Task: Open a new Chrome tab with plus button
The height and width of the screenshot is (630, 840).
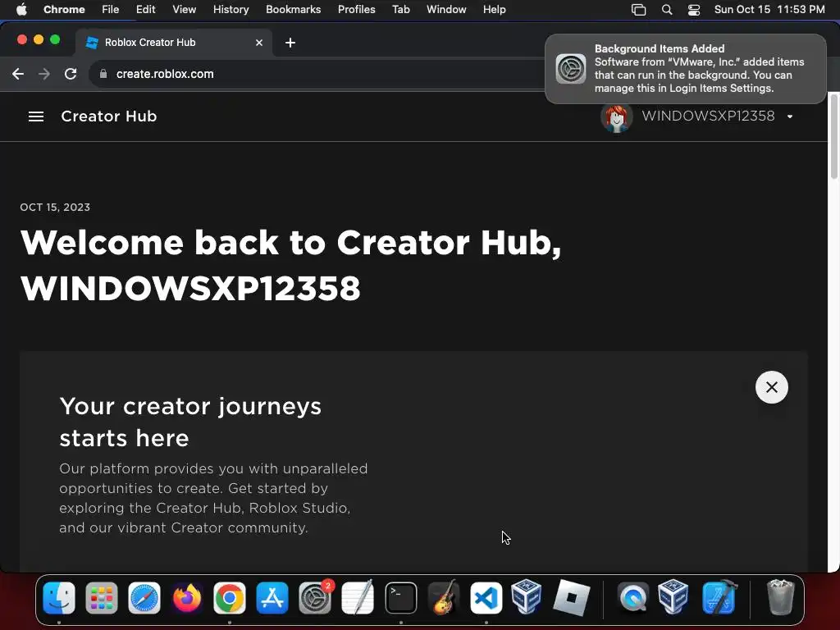Action: (x=290, y=43)
